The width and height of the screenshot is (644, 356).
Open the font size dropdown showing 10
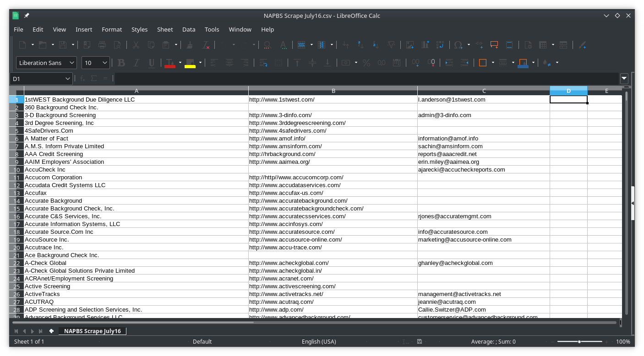click(x=105, y=63)
